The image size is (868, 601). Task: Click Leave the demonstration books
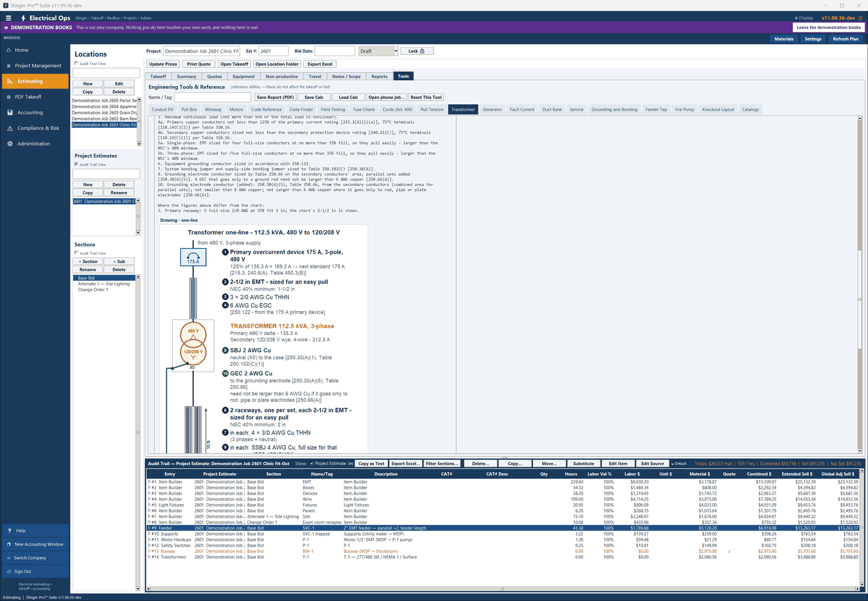tap(829, 27)
